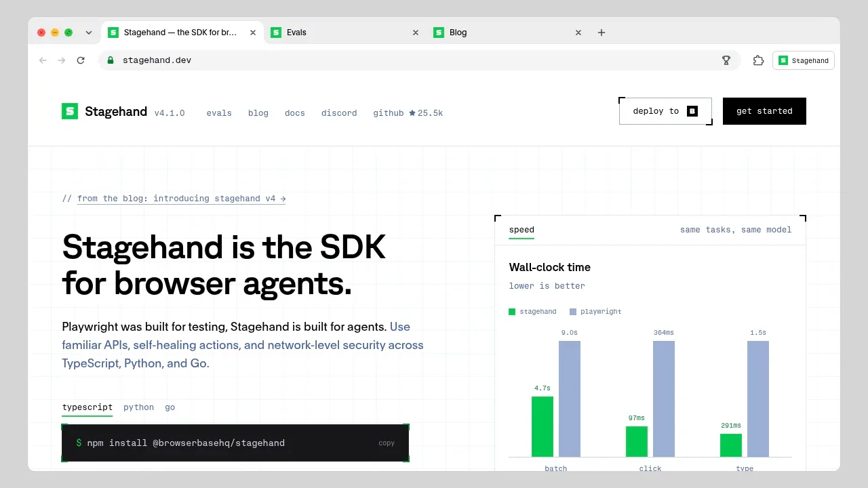This screenshot has width=868, height=488.
Task: Click the green 97ms click bar
Action: point(637,441)
